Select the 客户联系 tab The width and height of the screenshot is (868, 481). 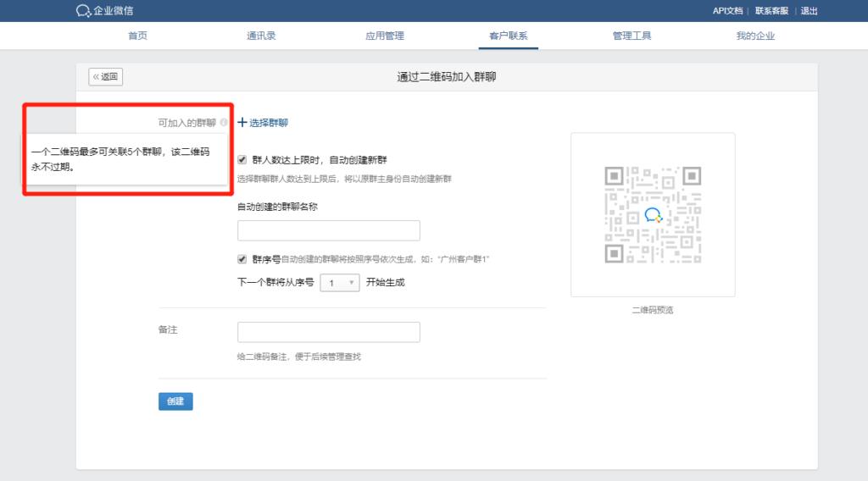point(508,36)
